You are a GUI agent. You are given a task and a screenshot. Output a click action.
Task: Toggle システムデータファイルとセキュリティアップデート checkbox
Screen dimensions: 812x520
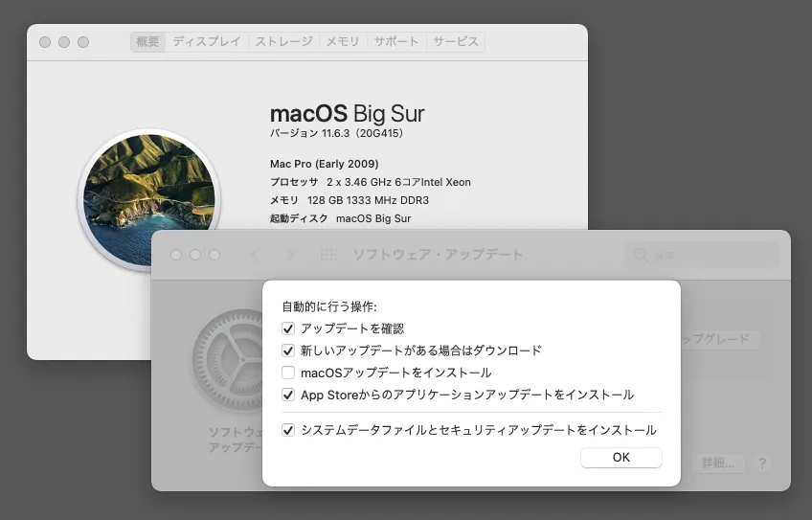point(288,430)
